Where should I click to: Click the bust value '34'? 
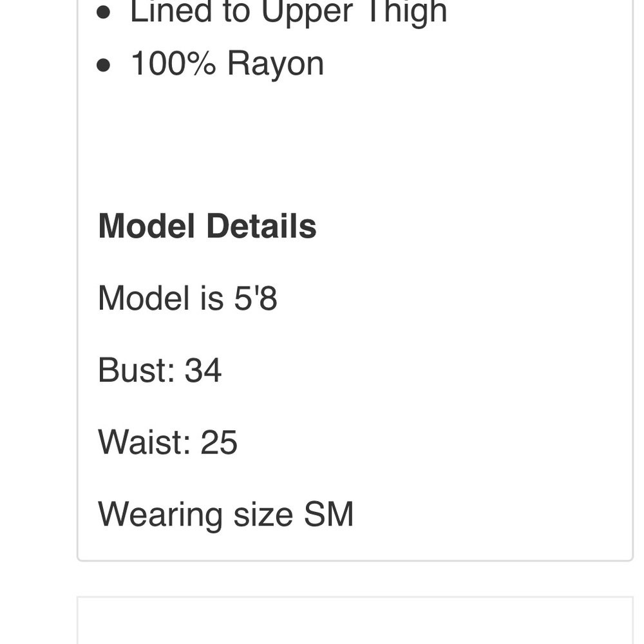tap(203, 371)
